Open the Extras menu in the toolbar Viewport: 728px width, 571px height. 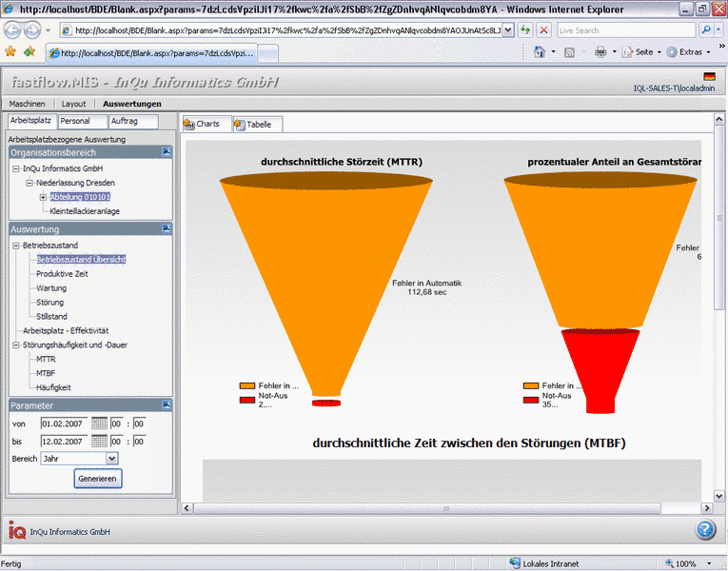click(x=688, y=52)
